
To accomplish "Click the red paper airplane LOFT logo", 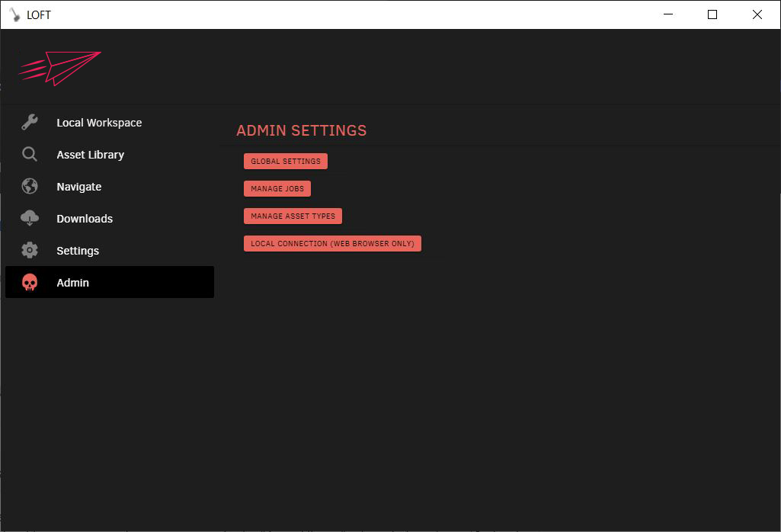I will tap(59, 69).
